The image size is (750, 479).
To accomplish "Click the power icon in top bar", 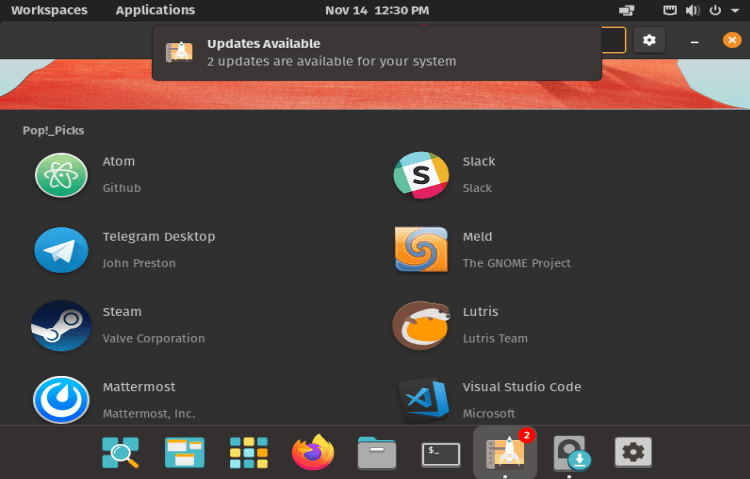I will pyautogui.click(x=715, y=10).
